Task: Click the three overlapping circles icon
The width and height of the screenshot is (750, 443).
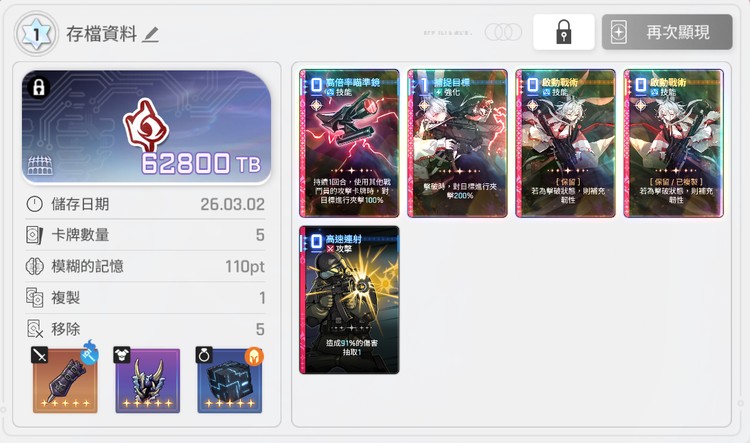Action: 503,32
